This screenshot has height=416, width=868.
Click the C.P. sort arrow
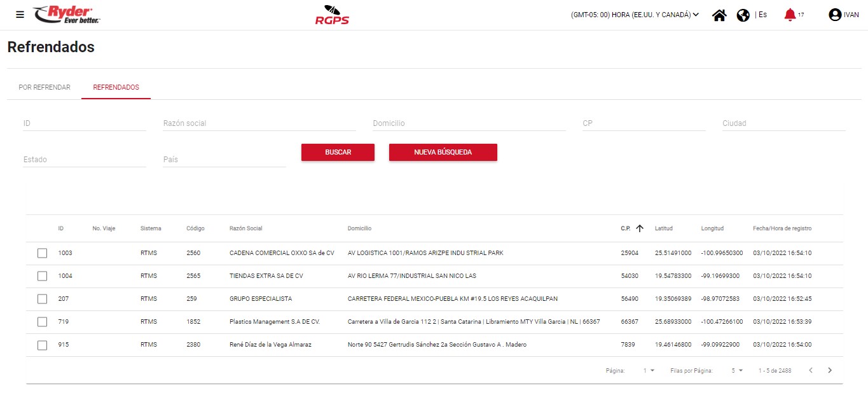tap(640, 228)
